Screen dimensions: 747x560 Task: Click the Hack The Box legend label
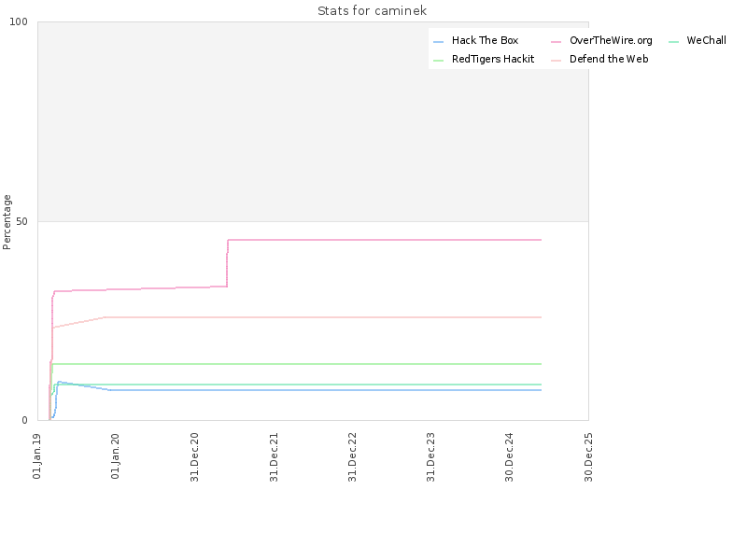coord(485,40)
